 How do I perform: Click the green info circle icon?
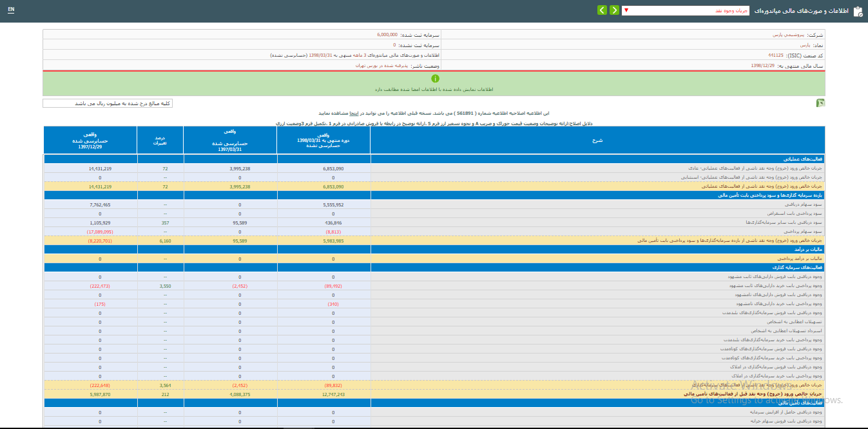434,79
